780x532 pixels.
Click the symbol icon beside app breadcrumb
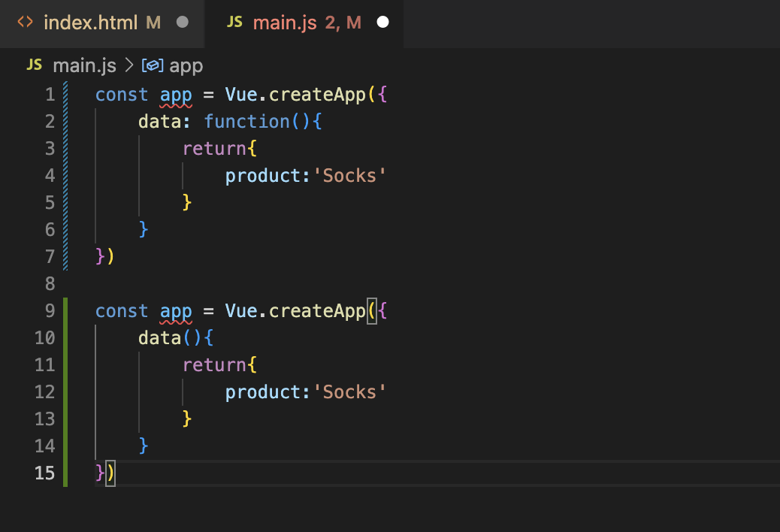(153, 65)
